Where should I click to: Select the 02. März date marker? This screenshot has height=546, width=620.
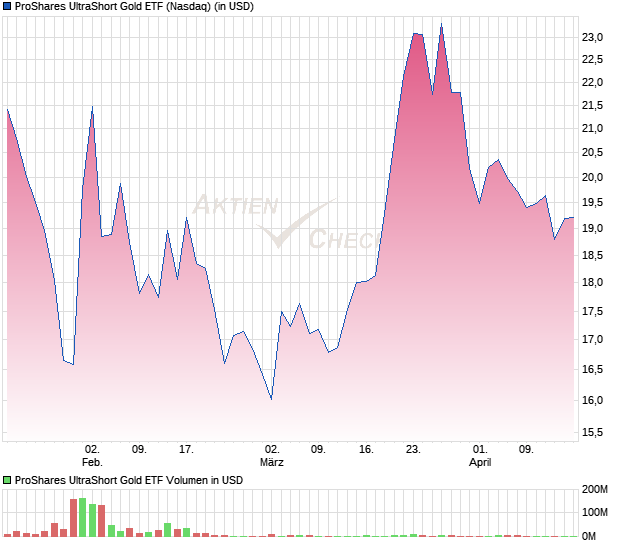[x=272, y=455]
